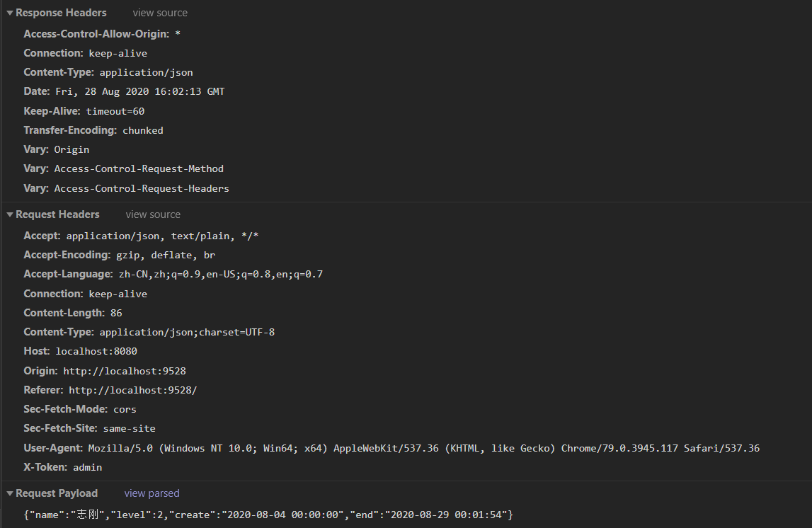Select the Content-Type charset=UTF-8 row

click(149, 333)
